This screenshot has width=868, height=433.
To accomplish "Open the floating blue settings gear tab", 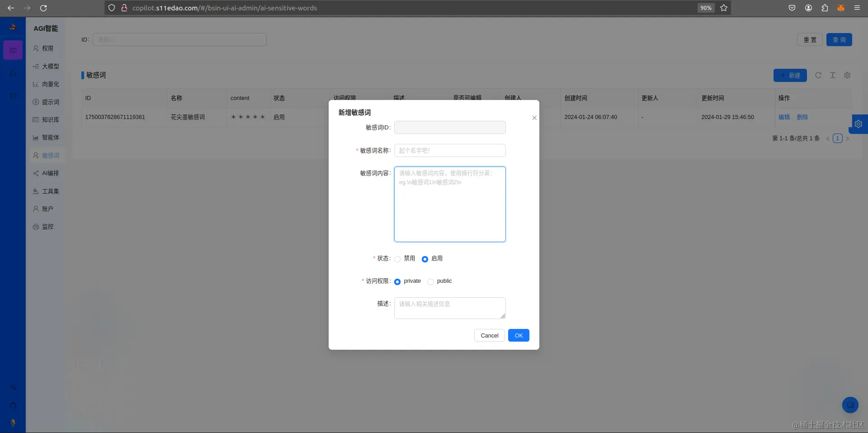I will click(x=859, y=124).
